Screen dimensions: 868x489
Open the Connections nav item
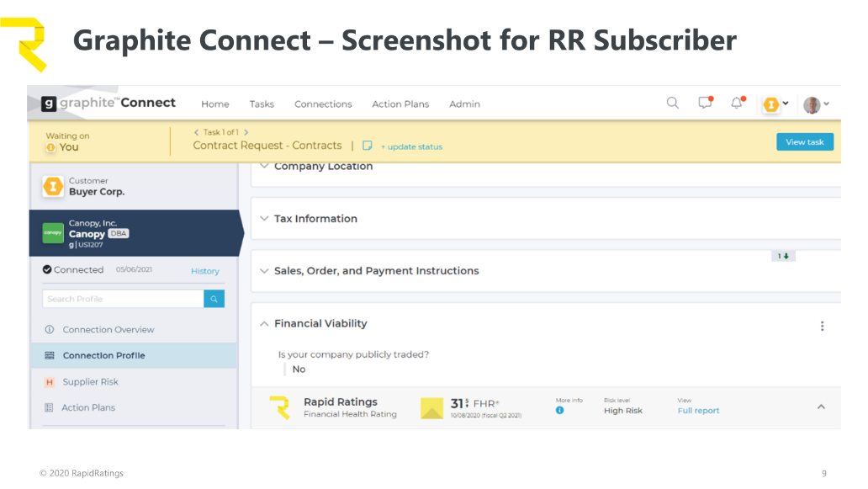coord(323,104)
